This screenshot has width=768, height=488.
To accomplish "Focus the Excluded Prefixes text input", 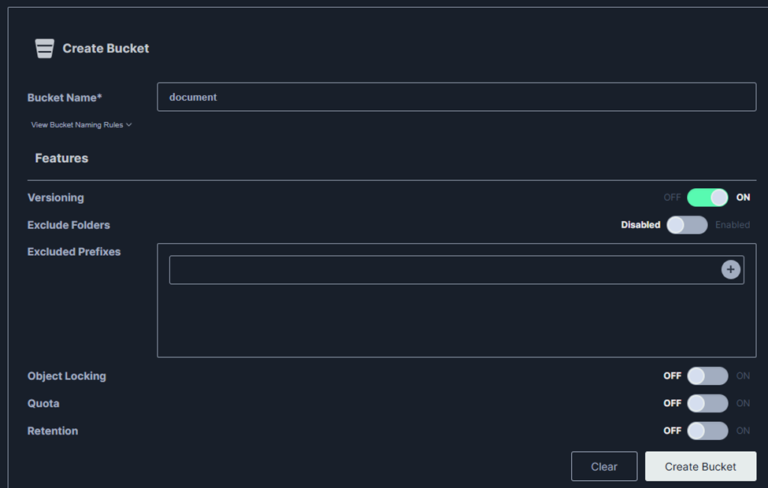I will click(x=440, y=270).
